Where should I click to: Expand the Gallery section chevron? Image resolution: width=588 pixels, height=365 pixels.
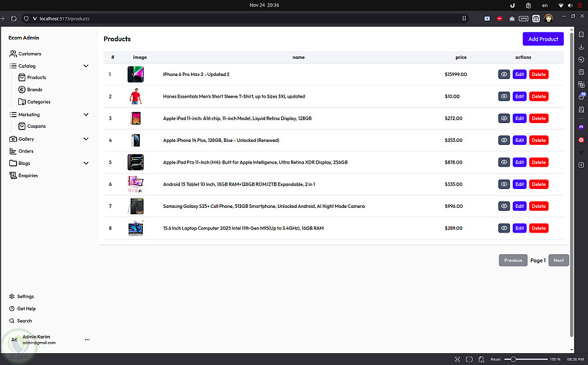[86, 139]
